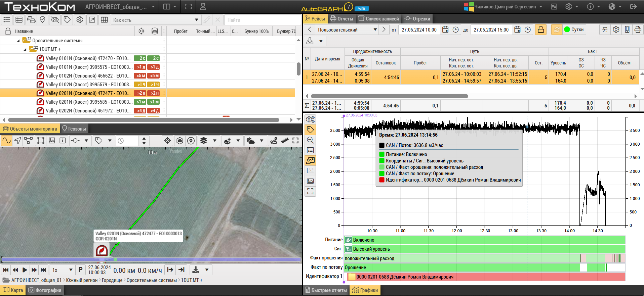Click the logout icon in header
This screenshot has width=644, height=296.
pyautogui.click(x=634, y=7)
